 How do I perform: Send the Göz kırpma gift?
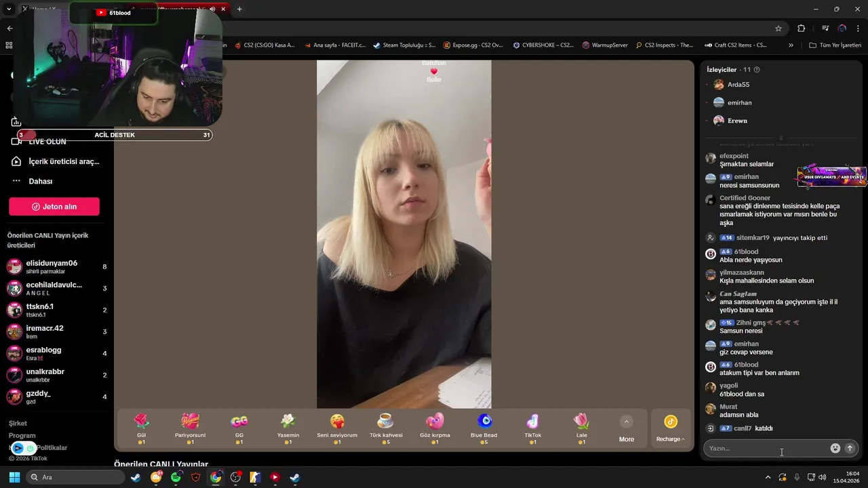click(435, 428)
